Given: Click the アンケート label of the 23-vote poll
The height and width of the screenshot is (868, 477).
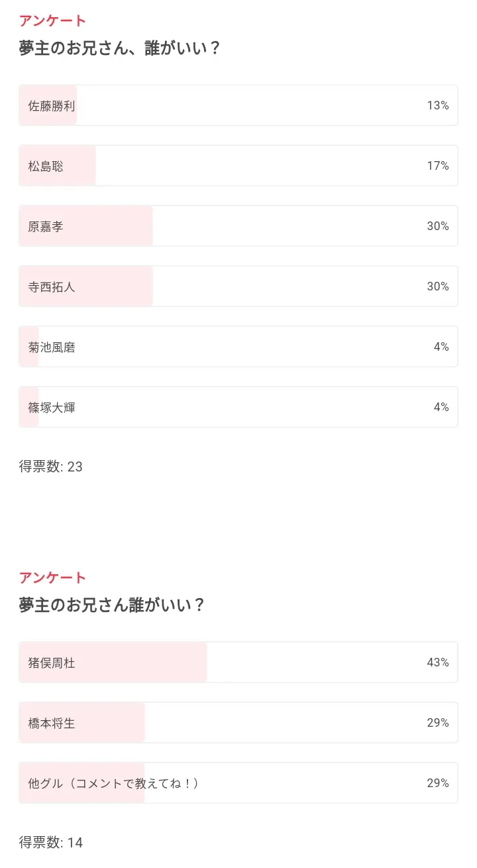Looking at the screenshot, I should (x=53, y=21).
